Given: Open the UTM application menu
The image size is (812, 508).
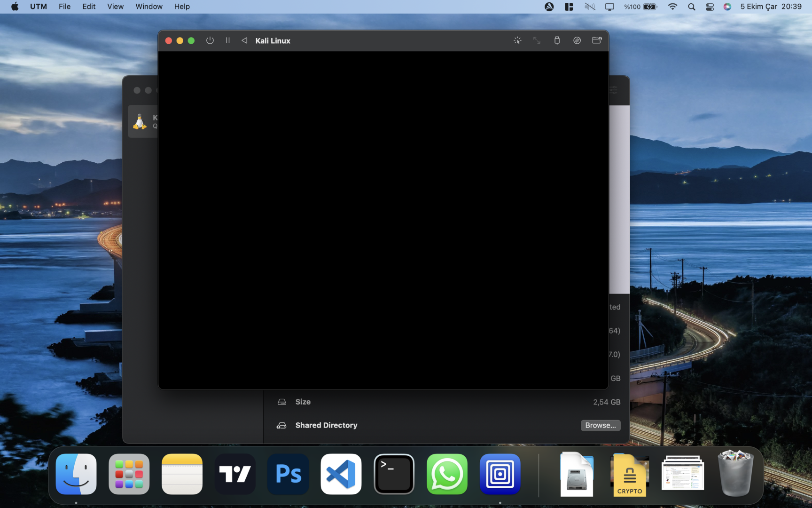Looking at the screenshot, I should tap(39, 7).
